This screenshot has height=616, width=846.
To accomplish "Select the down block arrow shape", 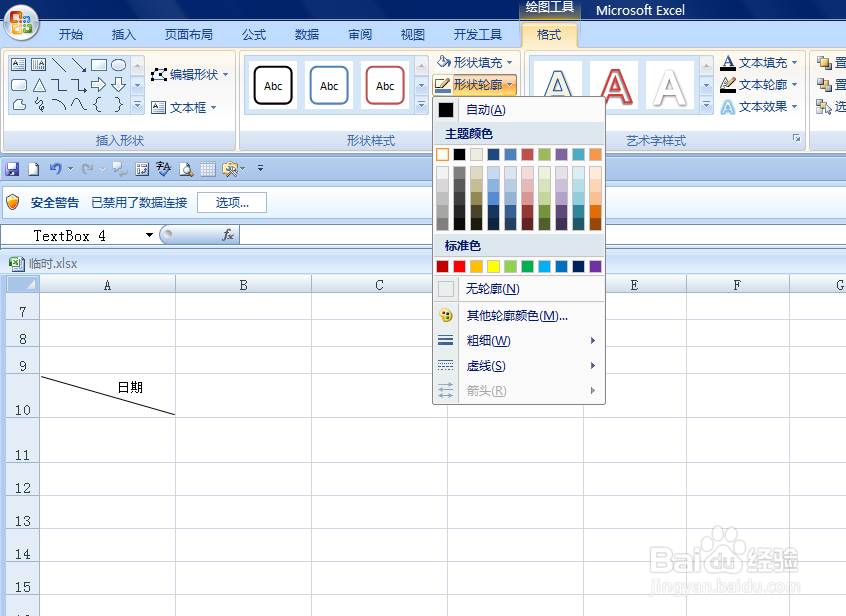I will [118, 85].
